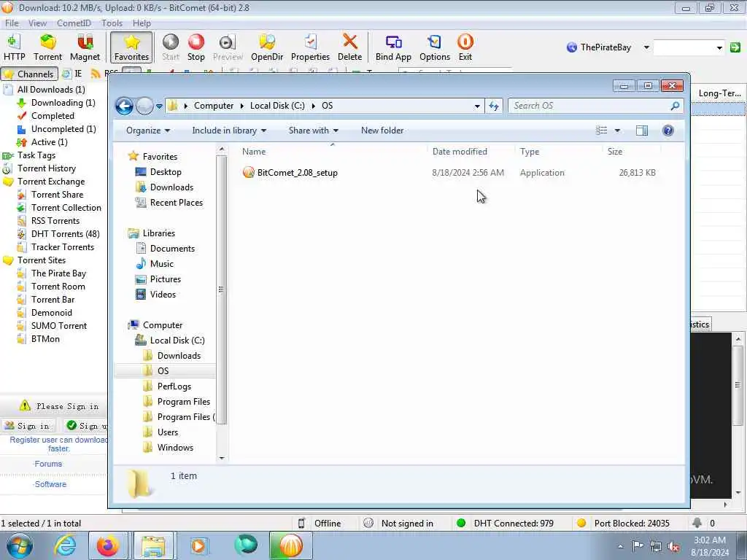Open the Help menu
Image resolution: width=747 pixels, height=560 pixels.
click(x=142, y=23)
